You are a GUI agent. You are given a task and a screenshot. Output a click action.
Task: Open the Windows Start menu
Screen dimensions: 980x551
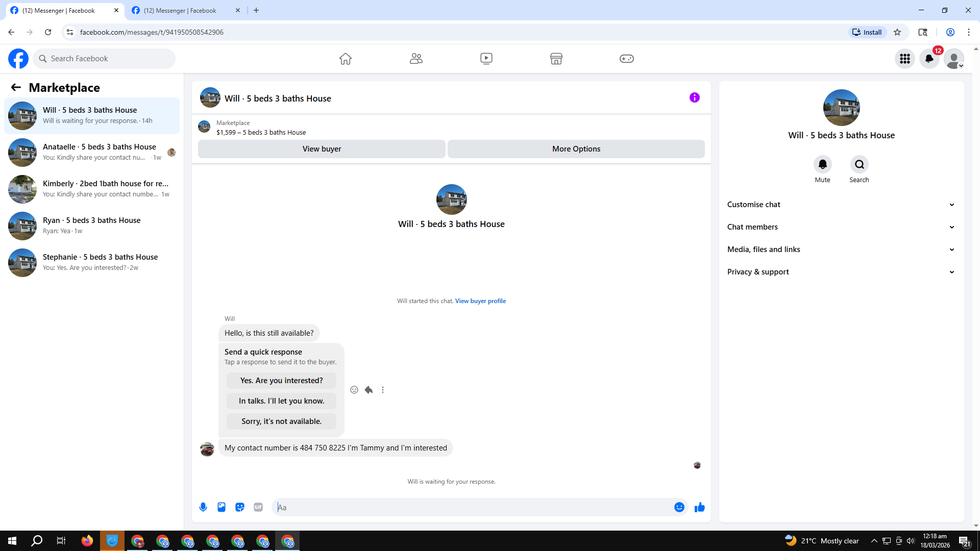(12, 541)
